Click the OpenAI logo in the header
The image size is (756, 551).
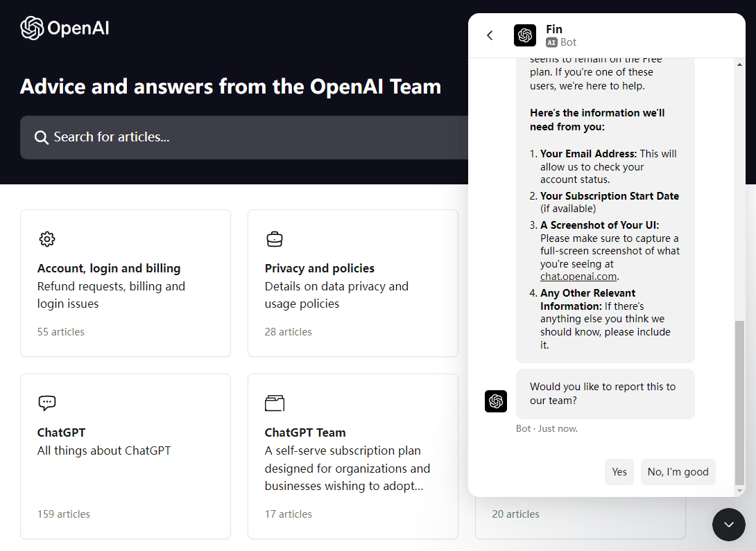click(65, 29)
